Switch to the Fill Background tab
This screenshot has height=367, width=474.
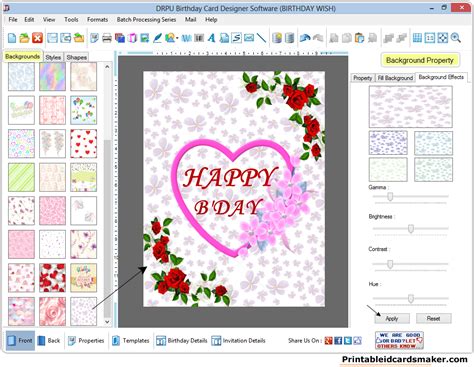(x=395, y=78)
